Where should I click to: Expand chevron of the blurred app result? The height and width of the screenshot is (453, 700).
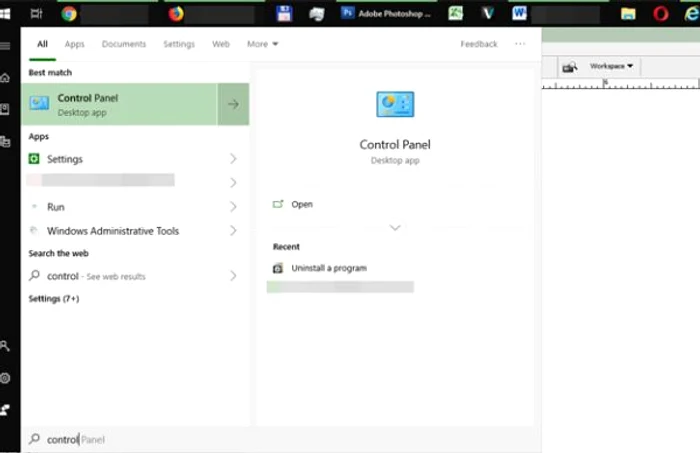coord(233,182)
